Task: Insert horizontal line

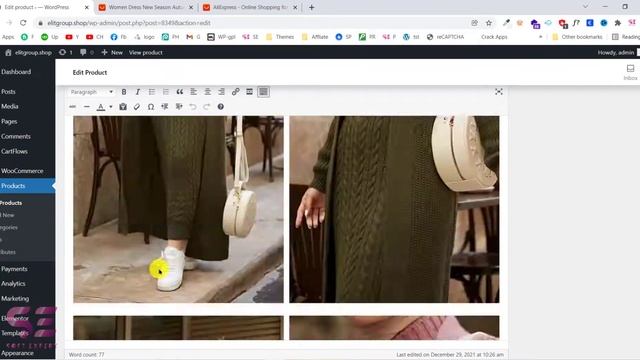Action: 87,107
